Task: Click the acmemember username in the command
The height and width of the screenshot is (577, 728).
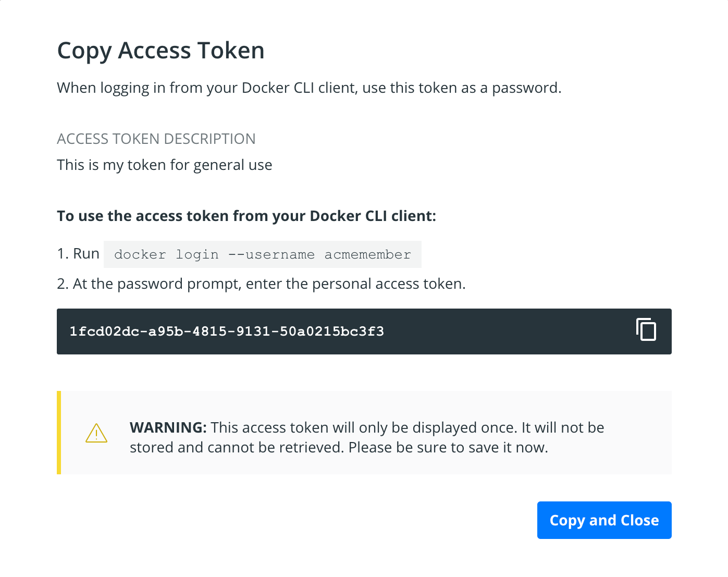Action: pos(367,255)
